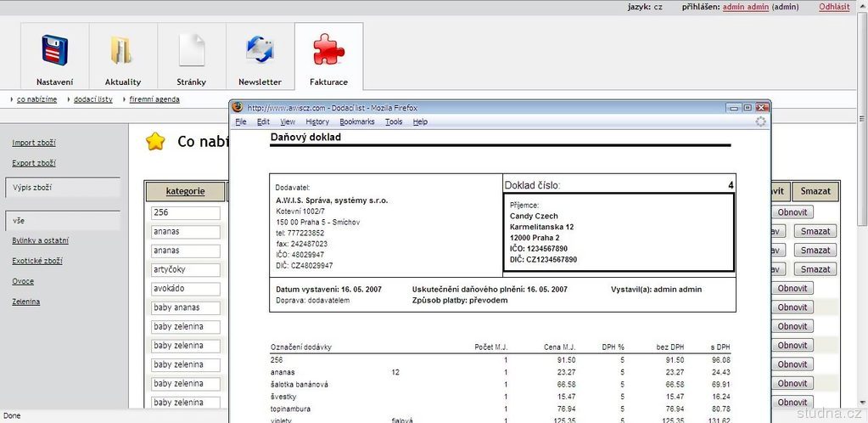Screen dimensions: 868x423
Task: Click the artyčoky category input field
Action: (186, 270)
